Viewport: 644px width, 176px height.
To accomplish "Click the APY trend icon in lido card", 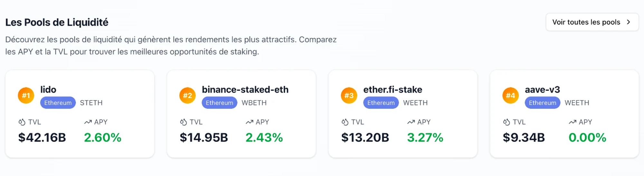I will click(88, 122).
